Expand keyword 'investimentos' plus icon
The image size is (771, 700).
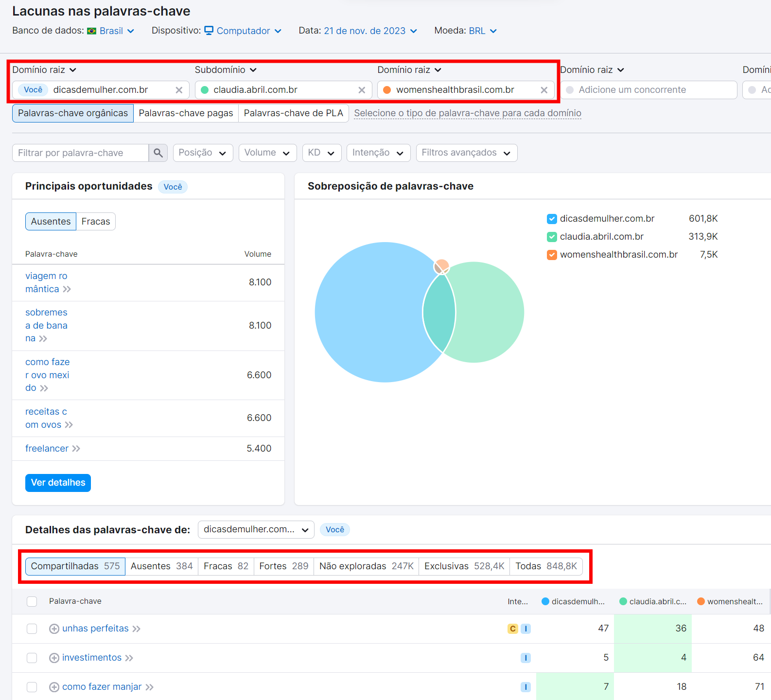point(54,658)
